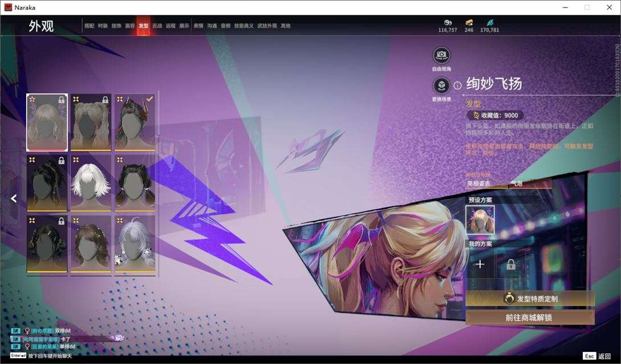Click the lock icon on selected blonde hairstyle
The image size is (621, 364).
[x=62, y=100]
